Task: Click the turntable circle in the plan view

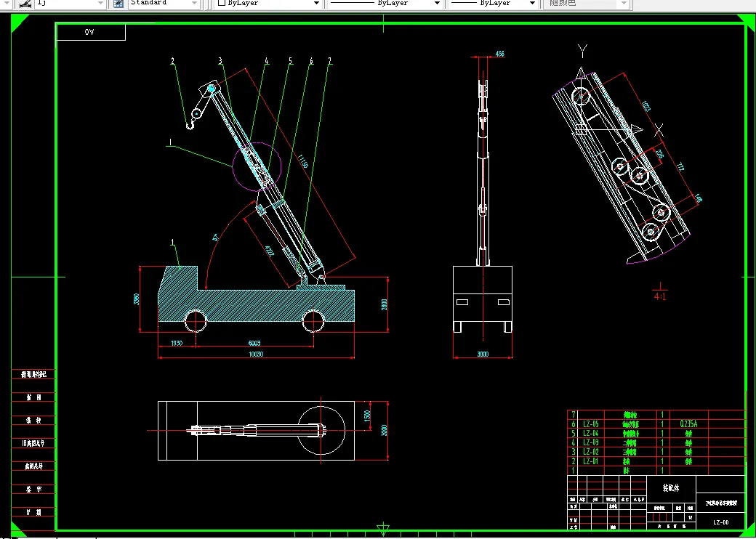Action: (321, 430)
